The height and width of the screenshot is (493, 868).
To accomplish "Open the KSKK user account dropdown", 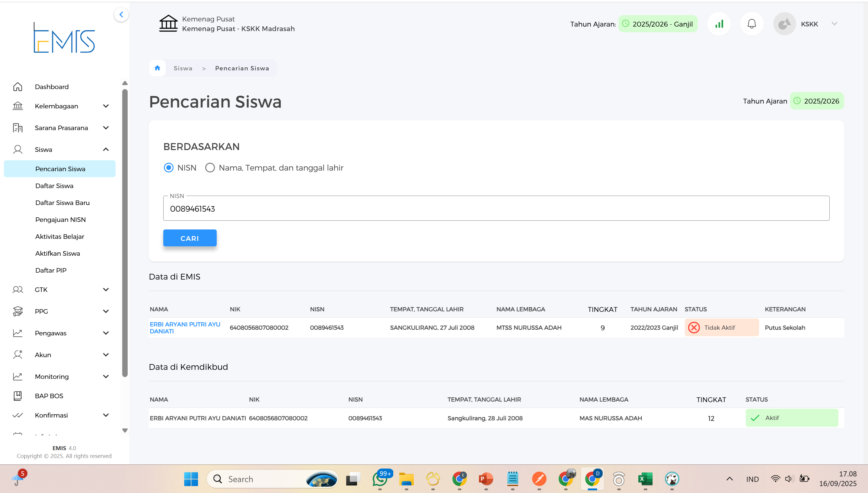I will (834, 24).
